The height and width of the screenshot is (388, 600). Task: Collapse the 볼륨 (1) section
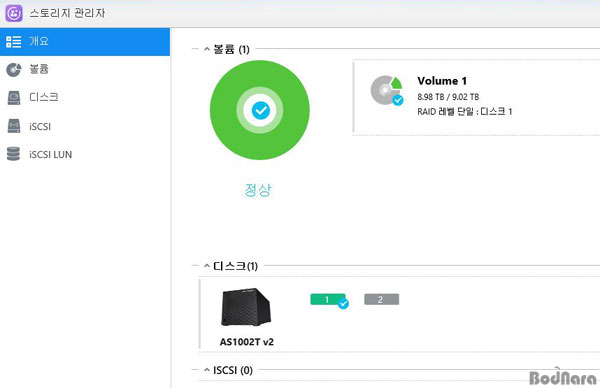click(207, 49)
